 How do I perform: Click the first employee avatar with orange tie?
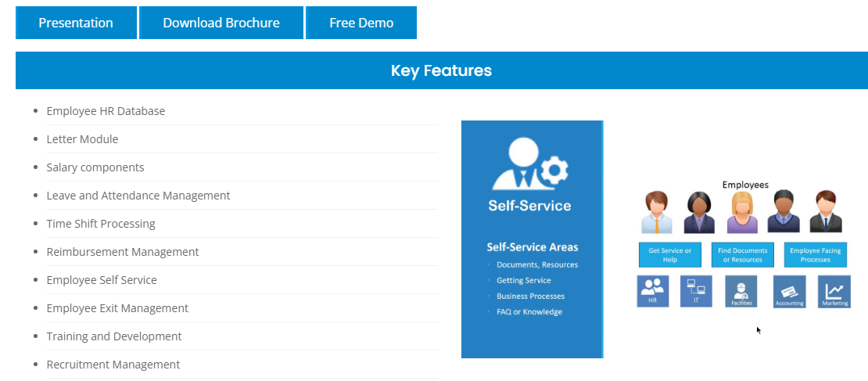pyautogui.click(x=657, y=212)
